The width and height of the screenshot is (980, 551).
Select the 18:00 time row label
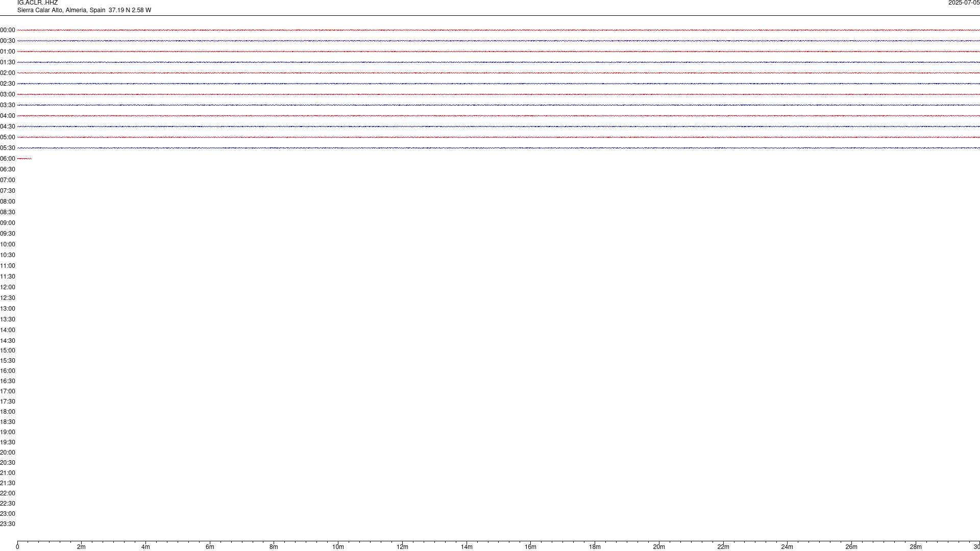click(x=8, y=412)
